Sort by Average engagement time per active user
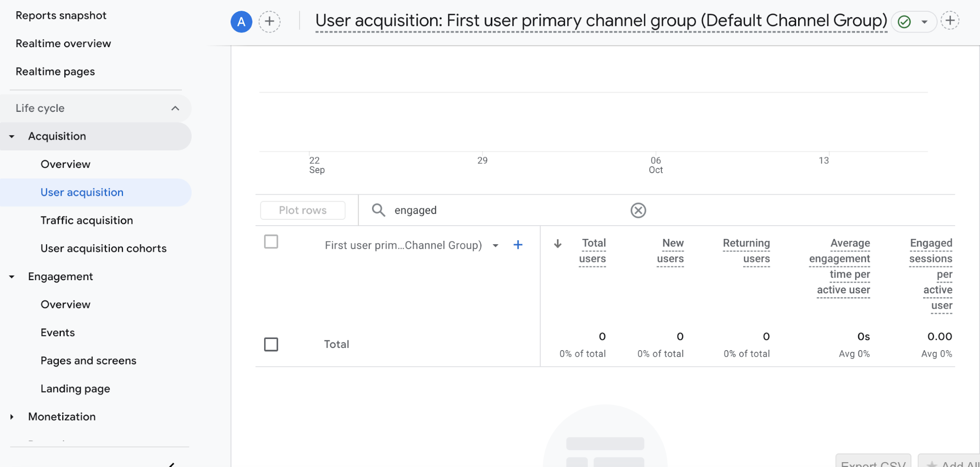This screenshot has height=467, width=980. pos(839,266)
